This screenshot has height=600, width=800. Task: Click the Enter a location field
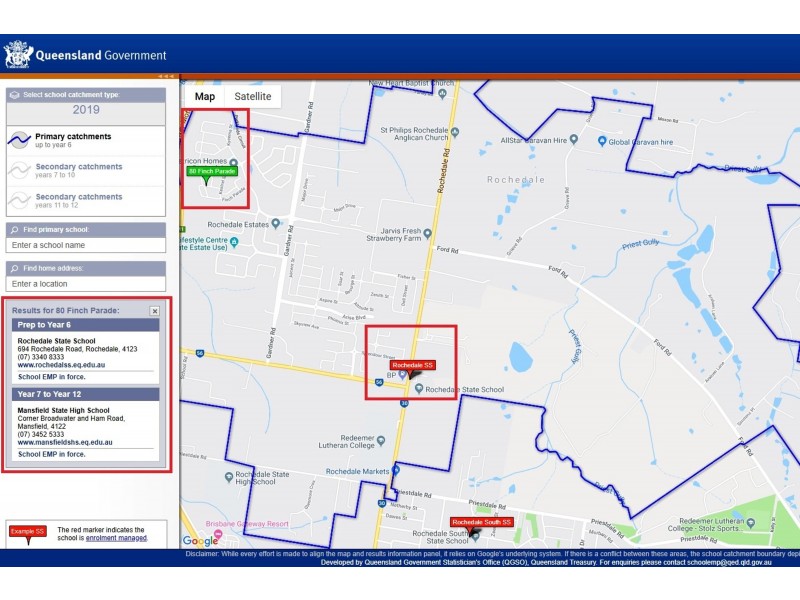point(85,284)
